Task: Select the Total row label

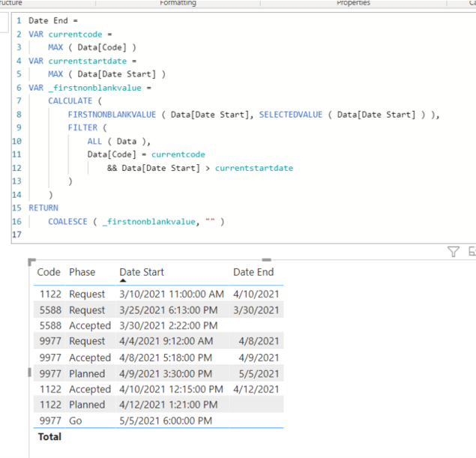Action: [49, 437]
